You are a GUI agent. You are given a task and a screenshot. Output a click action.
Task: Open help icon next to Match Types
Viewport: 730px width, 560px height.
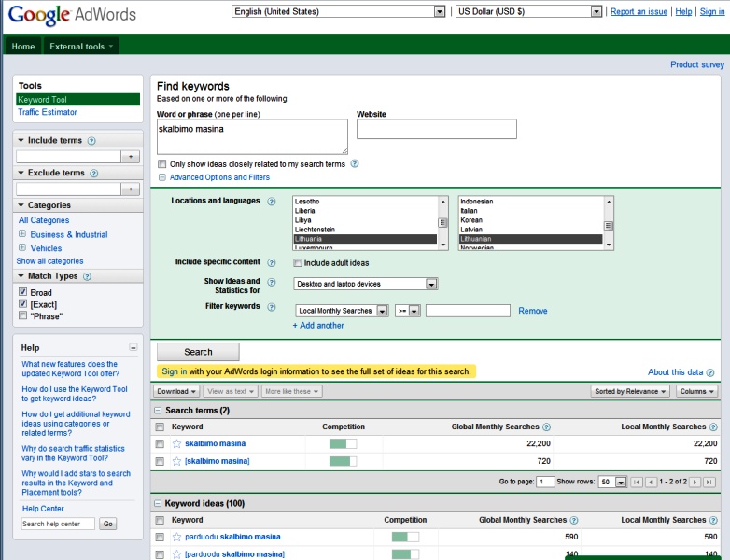[87, 276]
